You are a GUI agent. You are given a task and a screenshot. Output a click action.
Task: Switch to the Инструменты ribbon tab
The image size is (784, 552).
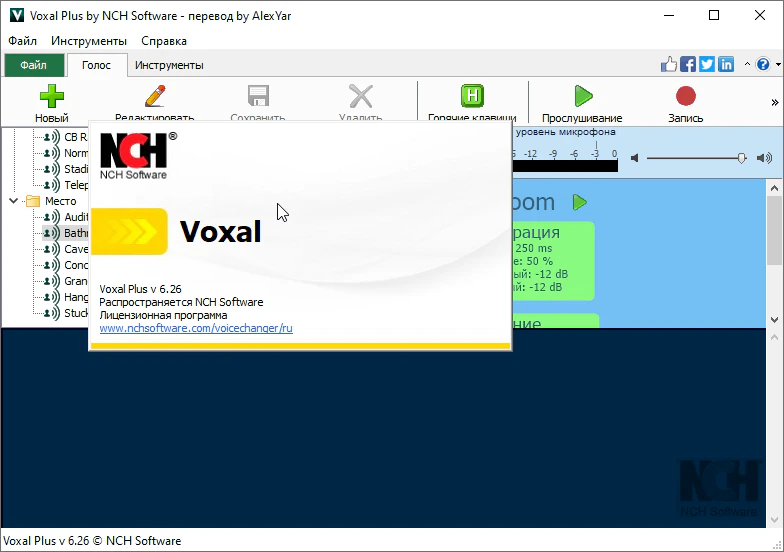(x=169, y=65)
